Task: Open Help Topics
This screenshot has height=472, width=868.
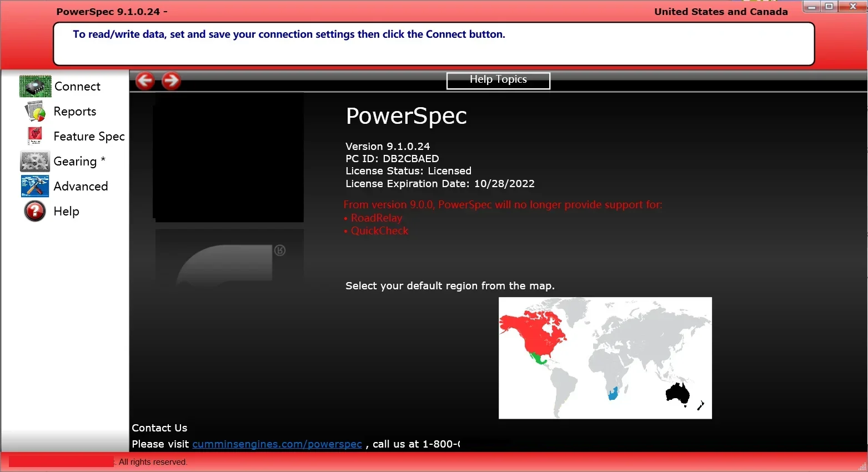Action: coord(498,80)
